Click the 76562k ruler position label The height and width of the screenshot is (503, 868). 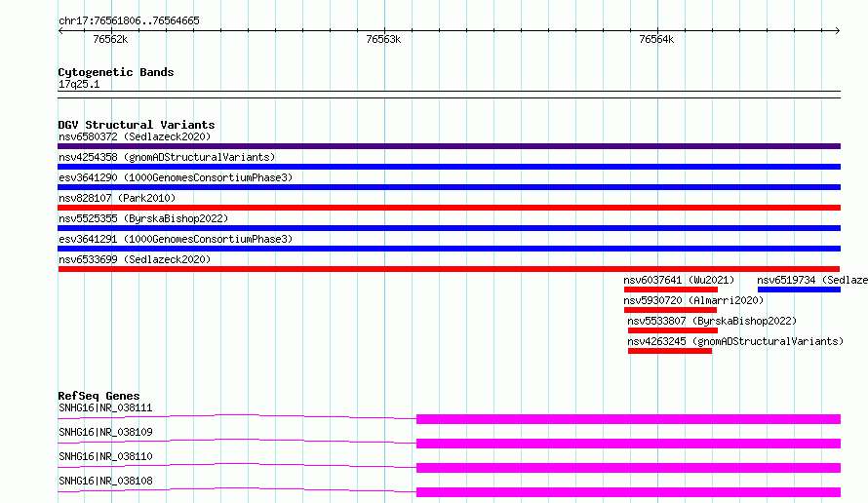point(110,39)
